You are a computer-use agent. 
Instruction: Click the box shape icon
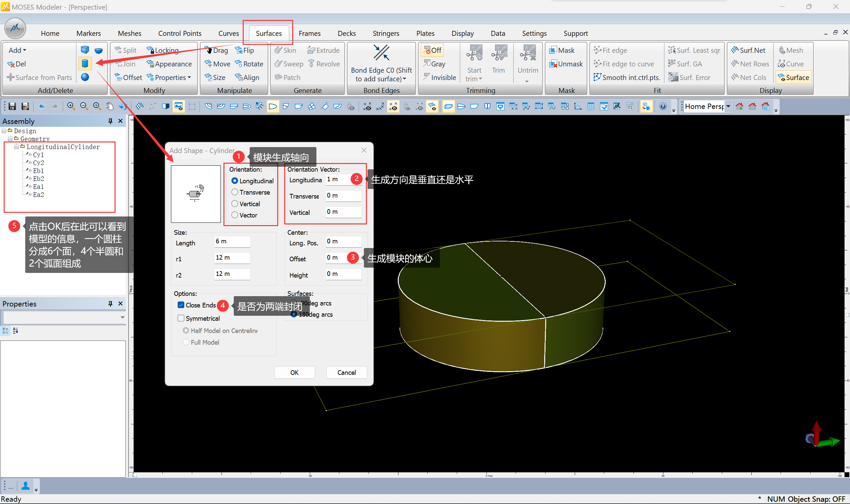pyautogui.click(x=85, y=50)
